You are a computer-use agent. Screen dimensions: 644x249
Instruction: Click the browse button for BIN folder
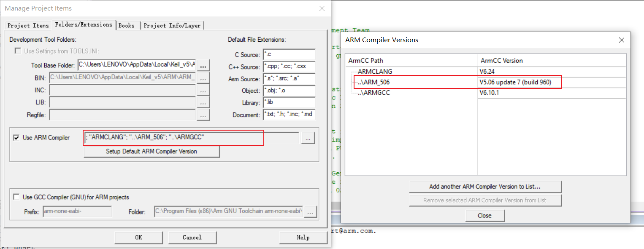point(203,78)
